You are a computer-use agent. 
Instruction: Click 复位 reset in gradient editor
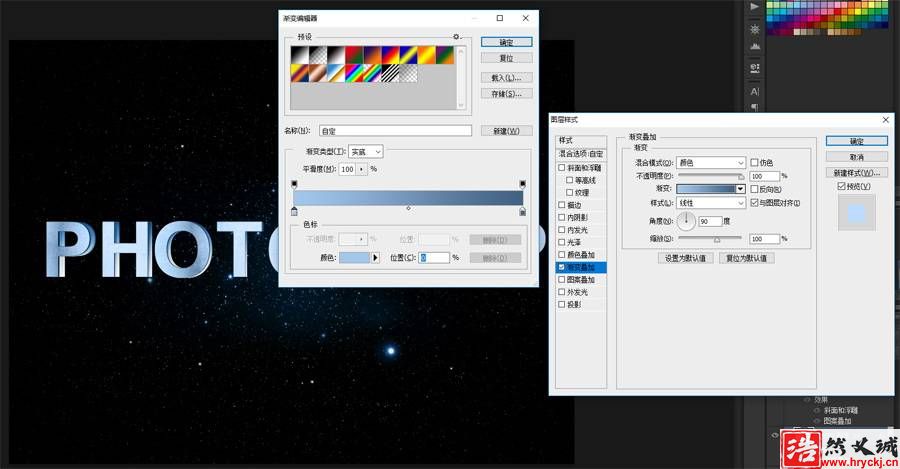point(506,58)
